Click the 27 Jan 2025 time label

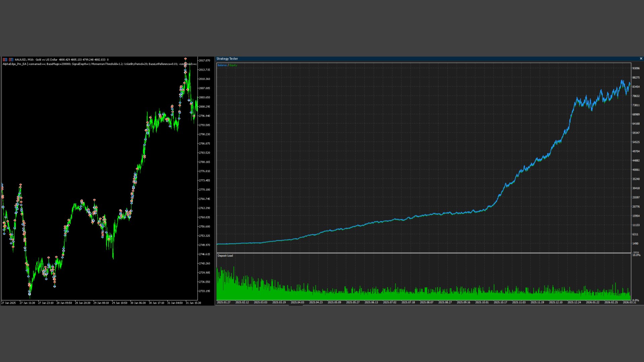(9, 303)
